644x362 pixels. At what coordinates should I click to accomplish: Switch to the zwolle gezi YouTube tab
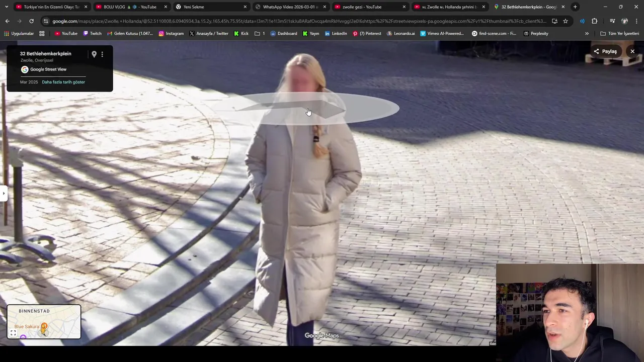click(369, 7)
